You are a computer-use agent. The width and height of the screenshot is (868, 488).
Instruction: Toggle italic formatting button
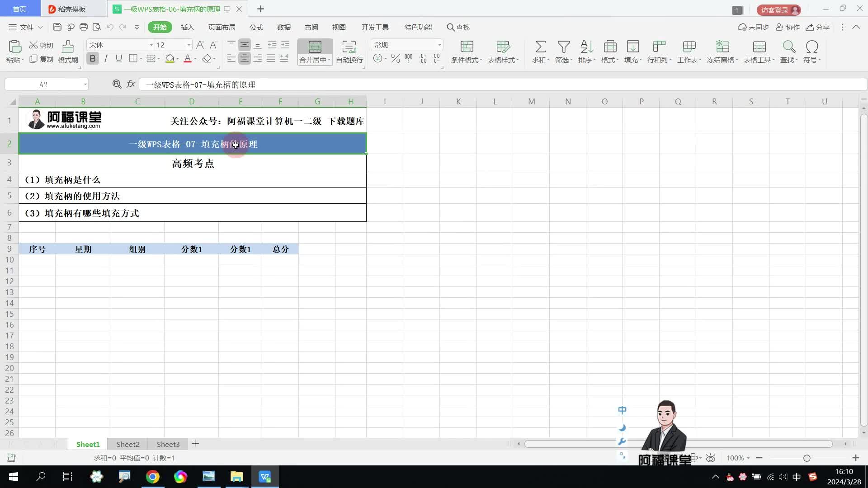pos(106,59)
